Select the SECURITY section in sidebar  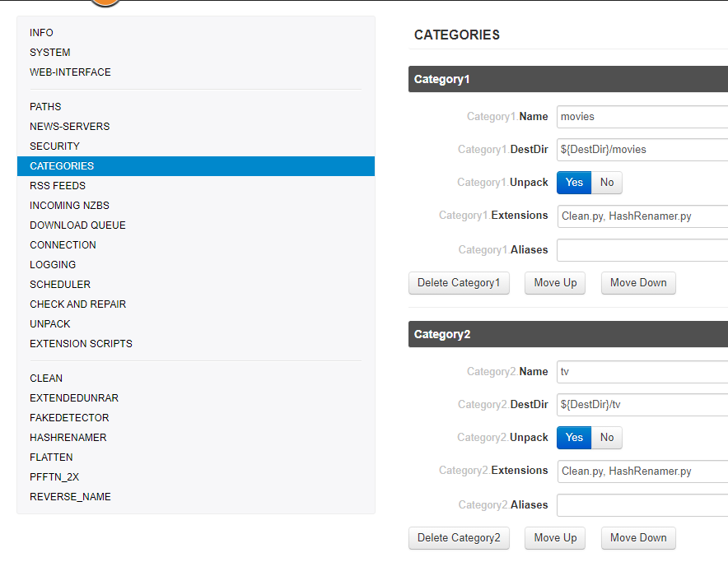(x=54, y=146)
